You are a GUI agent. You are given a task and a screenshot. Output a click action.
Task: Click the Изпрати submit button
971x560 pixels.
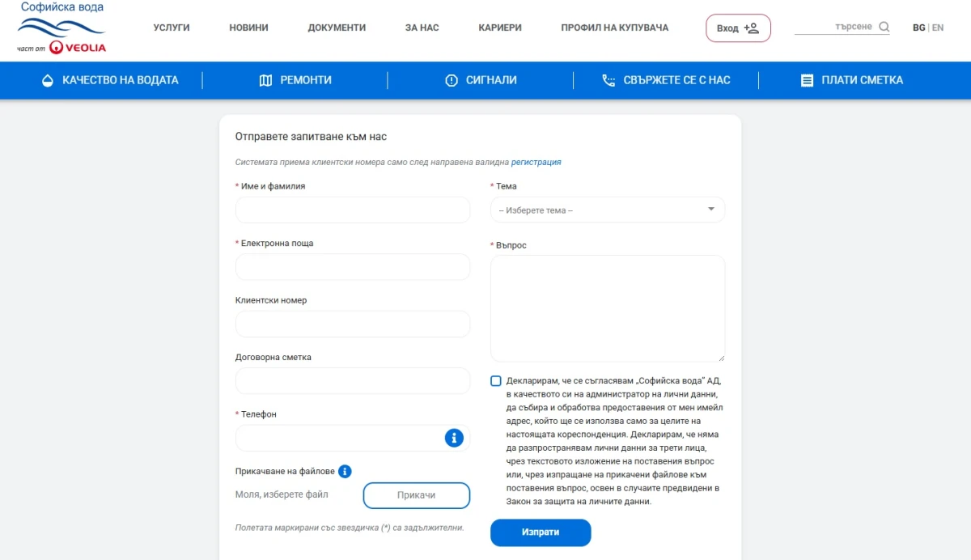click(541, 532)
